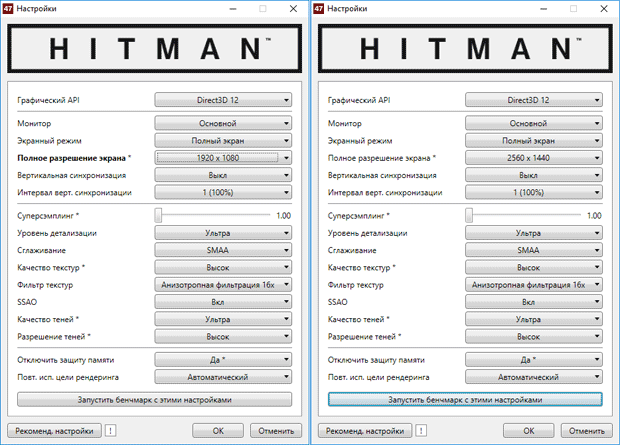Image resolution: width=620 pixels, height=445 pixels.
Task: Click Запустить бенчмарк button in right window
Action: click(x=465, y=400)
